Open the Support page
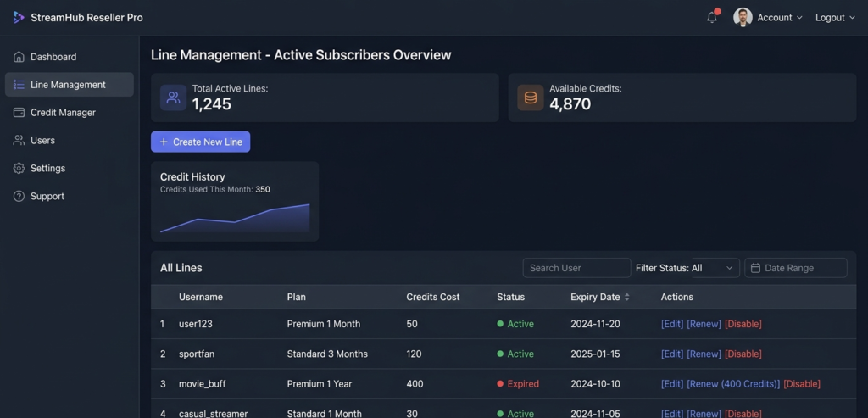868x418 pixels. coord(70,196)
